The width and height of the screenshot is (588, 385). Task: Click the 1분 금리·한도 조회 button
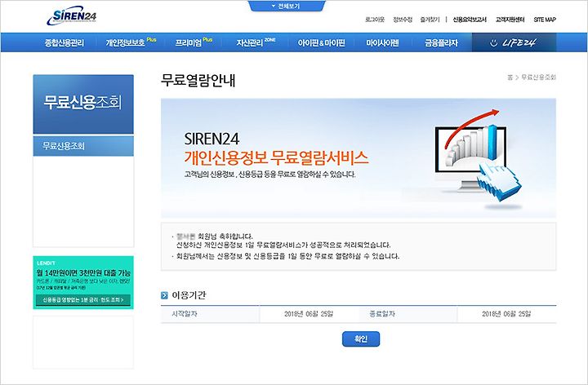[83, 300]
